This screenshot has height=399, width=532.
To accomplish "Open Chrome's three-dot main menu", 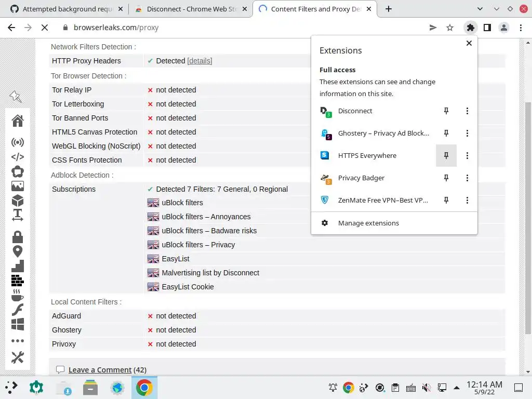I will [x=521, y=28].
